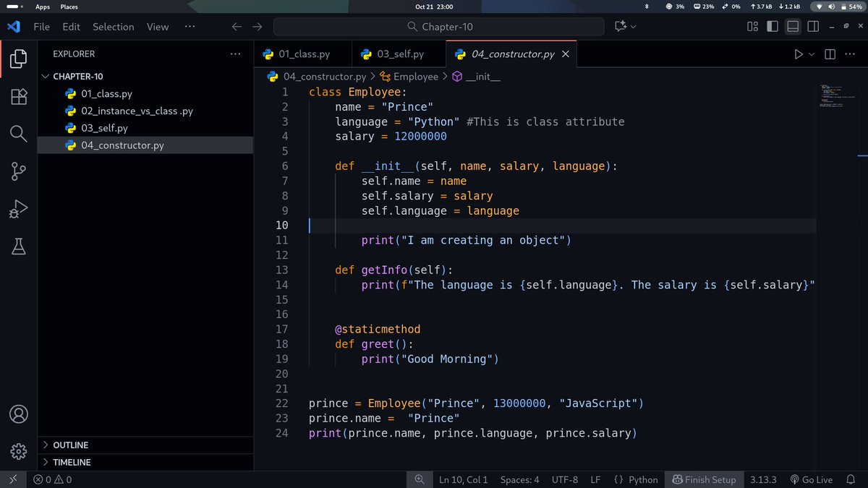The image size is (868, 488).
Task: Open the Source Control view
Action: [x=19, y=171]
